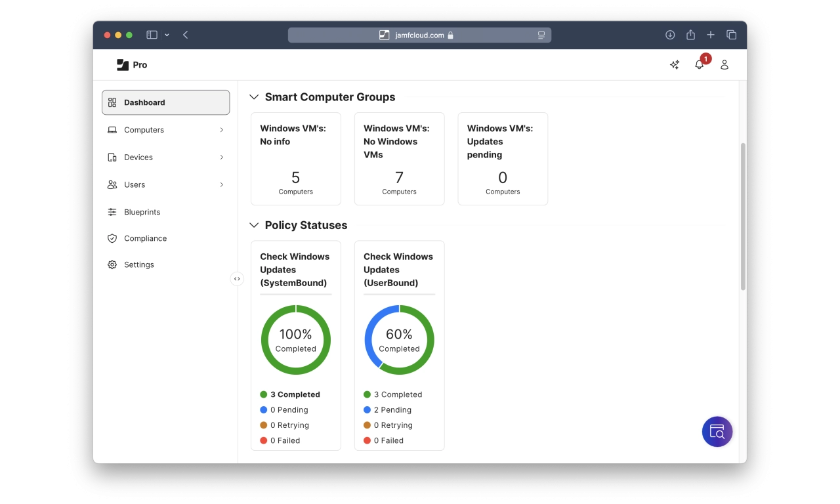Viewport: 840px width, 504px height.
Task: Click the UserBound 60% completed donut chart
Action: click(x=399, y=340)
